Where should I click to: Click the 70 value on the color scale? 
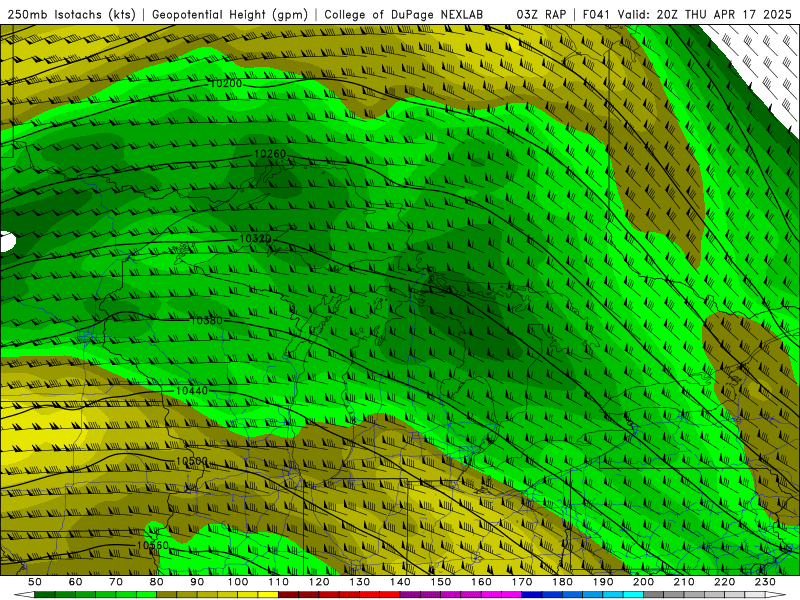[x=116, y=582]
